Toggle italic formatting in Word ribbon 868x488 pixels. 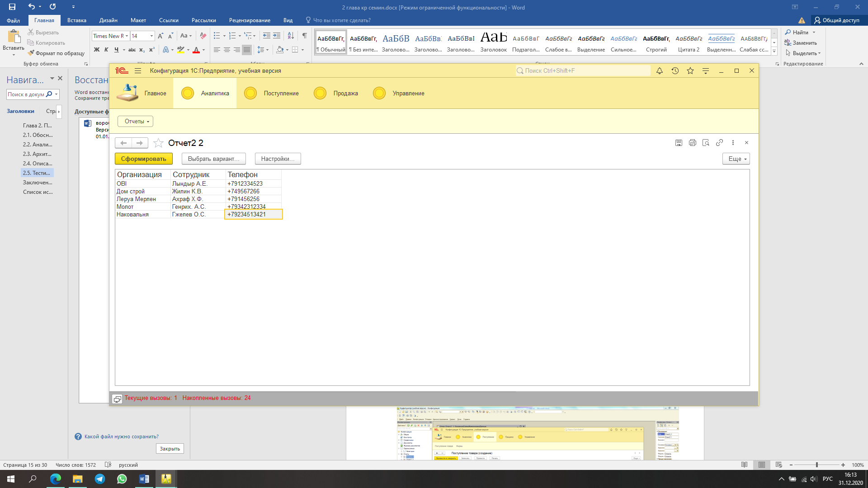106,50
